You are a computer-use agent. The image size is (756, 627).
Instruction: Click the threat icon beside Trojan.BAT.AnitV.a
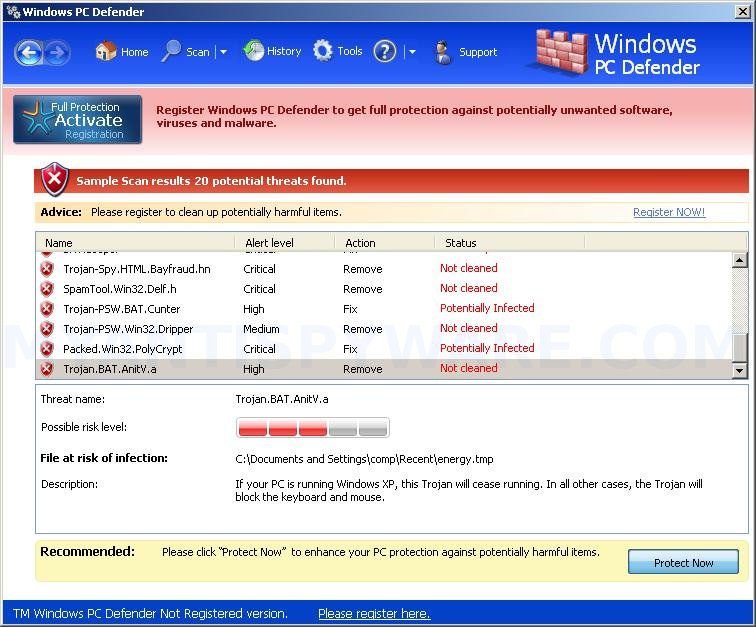click(47, 369)
